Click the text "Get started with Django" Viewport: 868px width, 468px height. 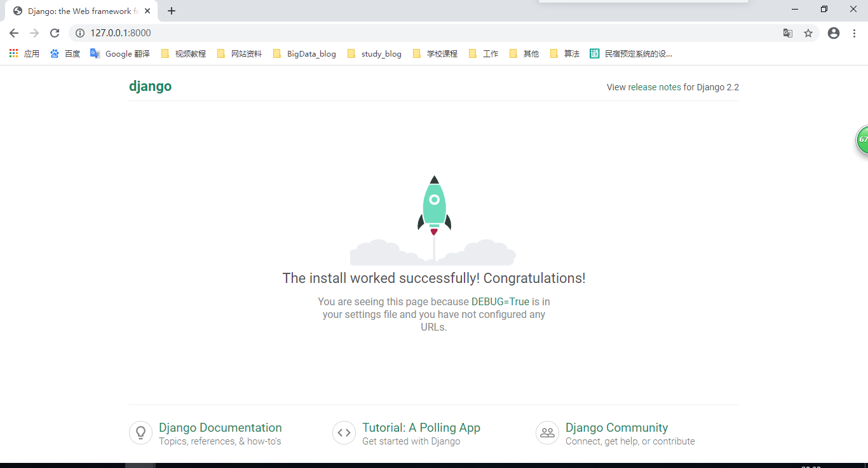pyautogui.click(x=411, y=441)
